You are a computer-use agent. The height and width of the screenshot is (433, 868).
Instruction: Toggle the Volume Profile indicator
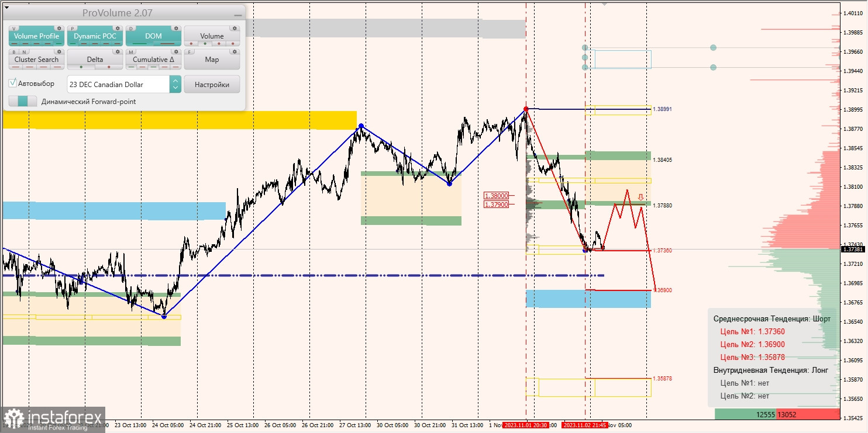(x=36, y=36)
